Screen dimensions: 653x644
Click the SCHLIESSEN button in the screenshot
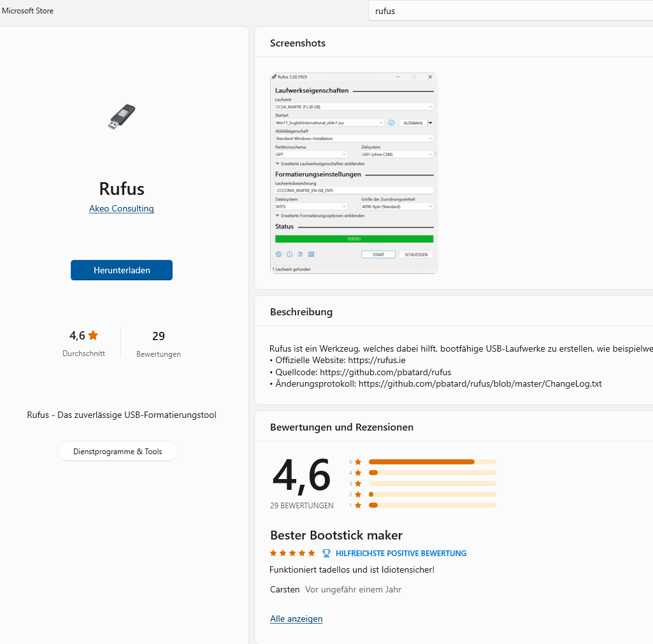[x=416, y=254]
